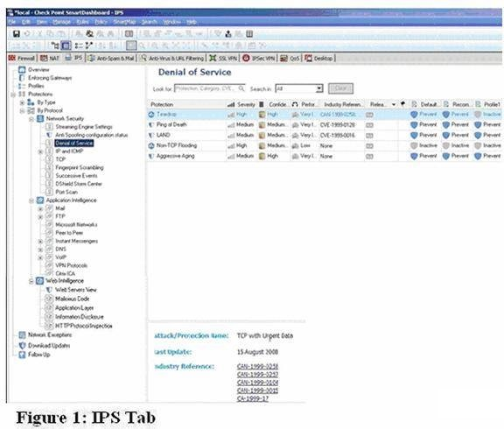Sort by the Severity column header
This screenshot has height=429, width=504.
pyautogui.click(x=241, y=104)
